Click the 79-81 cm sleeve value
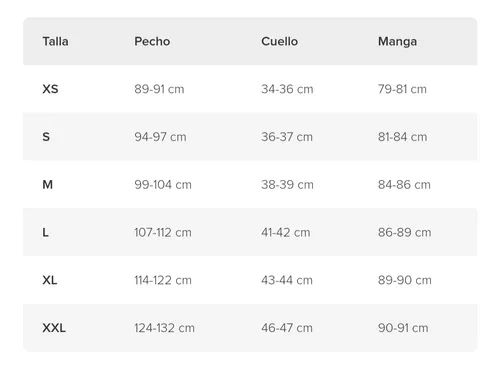The height and width of the screenshot is (369, 500). (x=402, y=89)
